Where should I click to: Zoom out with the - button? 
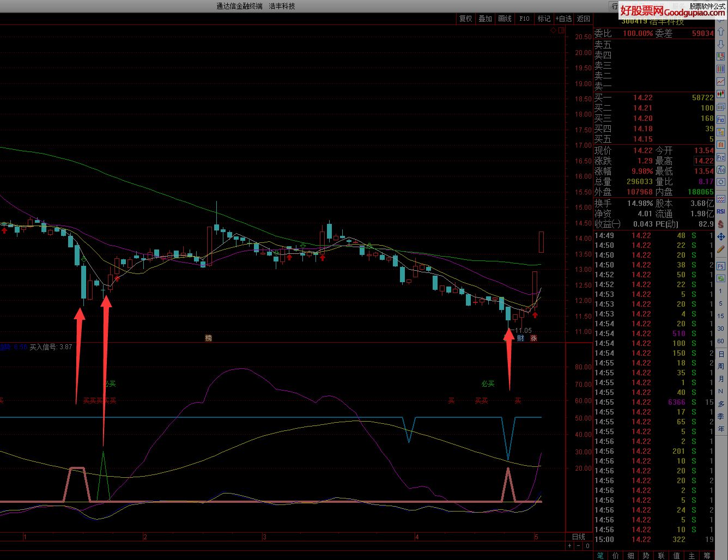point(579,546)
